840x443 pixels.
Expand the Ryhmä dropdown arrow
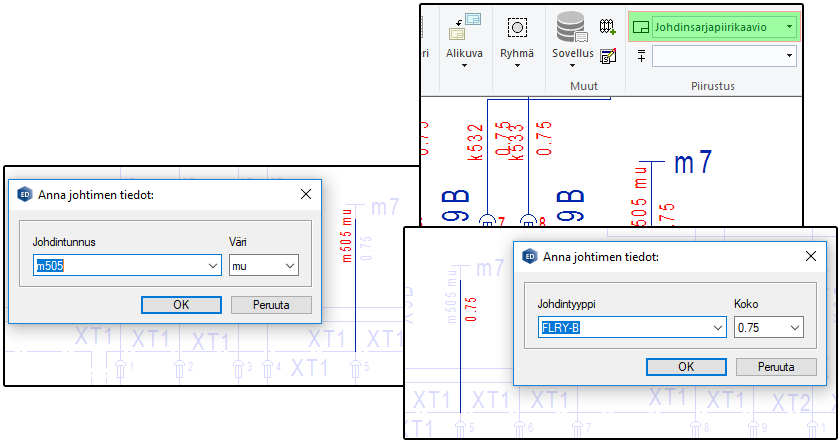click(x=517, y=67)
